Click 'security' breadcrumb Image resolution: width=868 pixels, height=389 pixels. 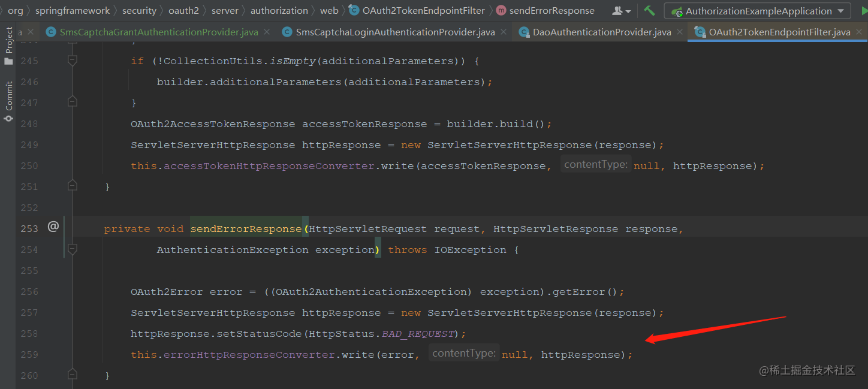pos(139,11)
